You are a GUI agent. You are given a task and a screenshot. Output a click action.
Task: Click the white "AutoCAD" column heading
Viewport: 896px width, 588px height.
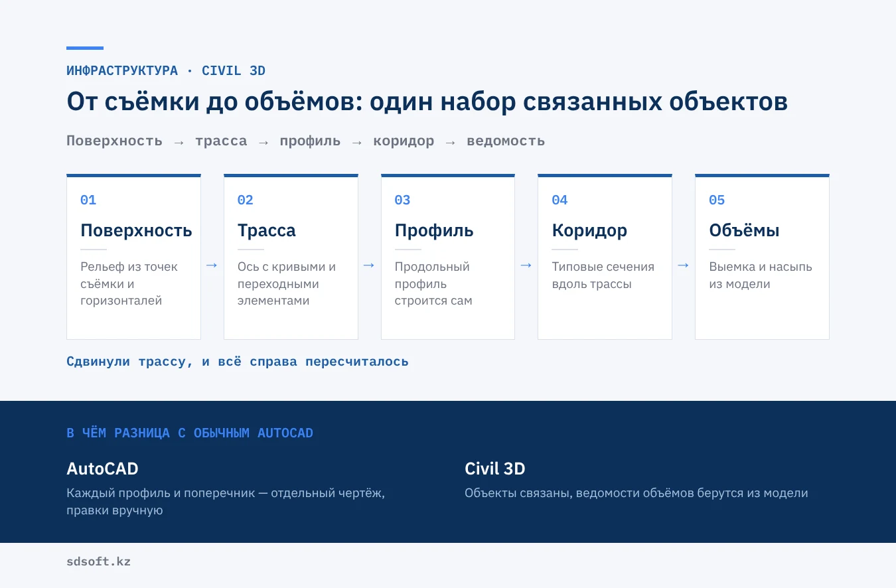coord(102,469)
